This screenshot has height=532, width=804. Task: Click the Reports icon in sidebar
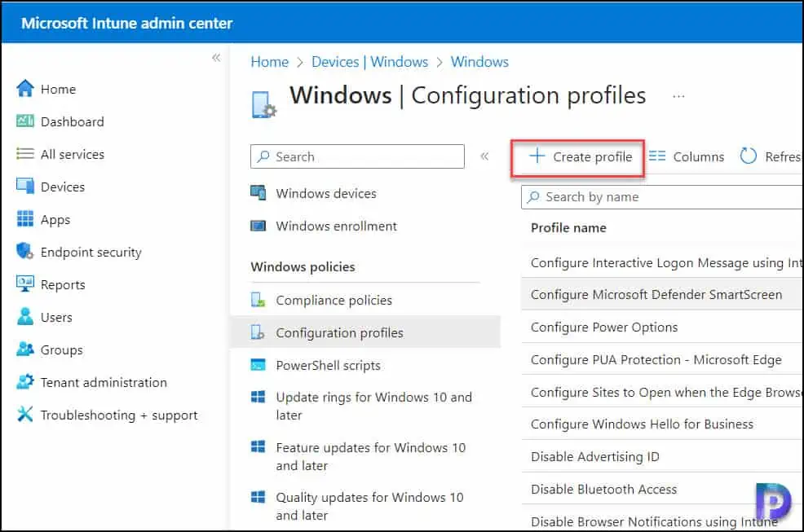(24, 284)
